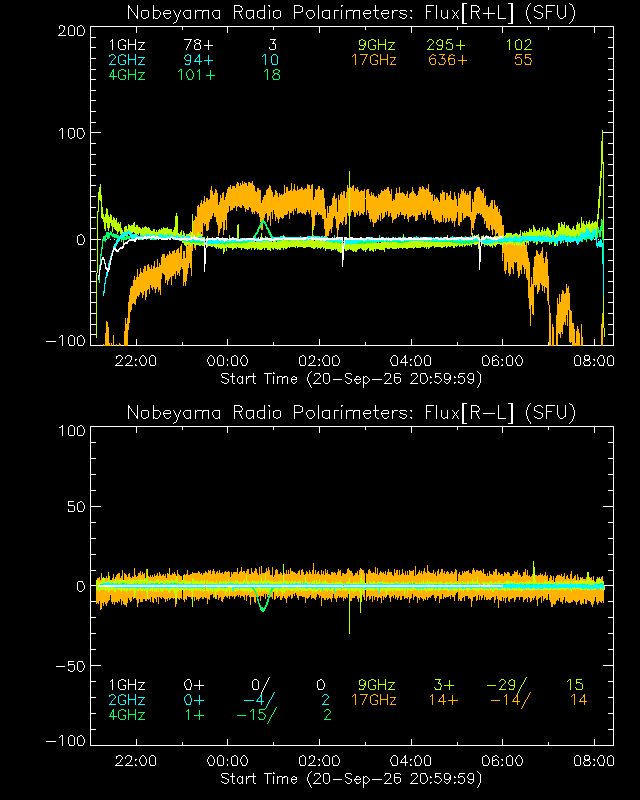
Task: Click the 17GHz label in bottom plot legend
Action: point(374,699)
